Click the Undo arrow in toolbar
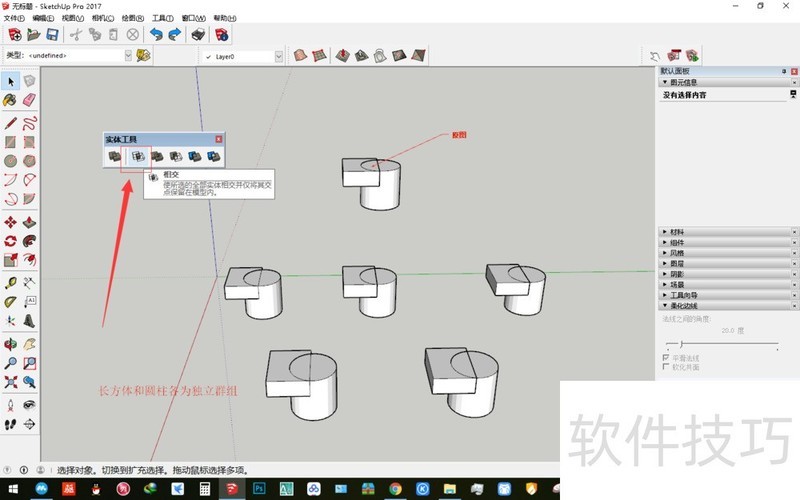 coord(155,34)
